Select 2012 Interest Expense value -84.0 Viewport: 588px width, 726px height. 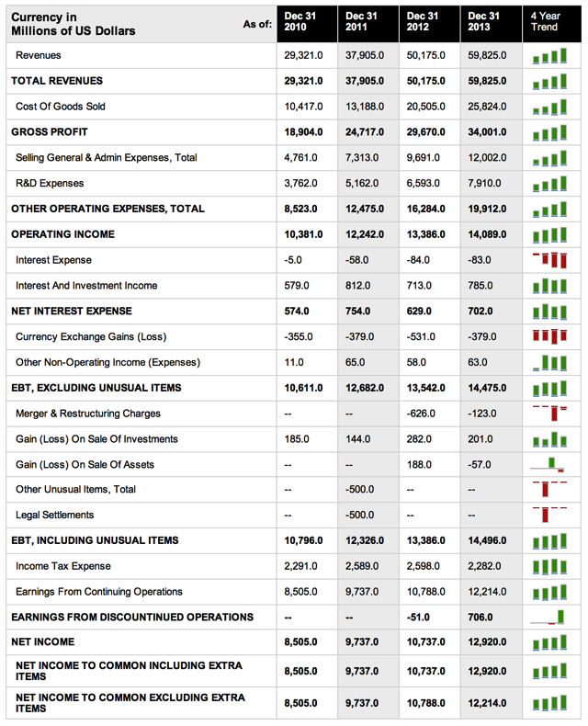point(418,260)
